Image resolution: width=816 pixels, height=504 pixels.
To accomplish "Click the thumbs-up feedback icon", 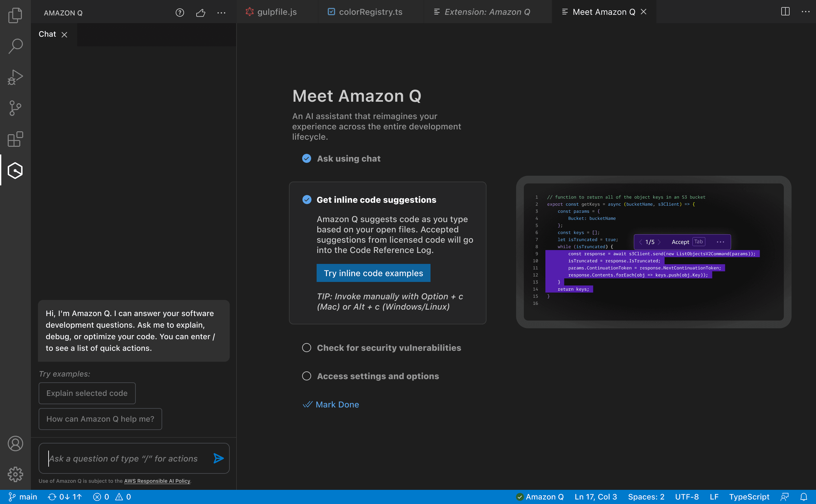I will coord(200,13).
